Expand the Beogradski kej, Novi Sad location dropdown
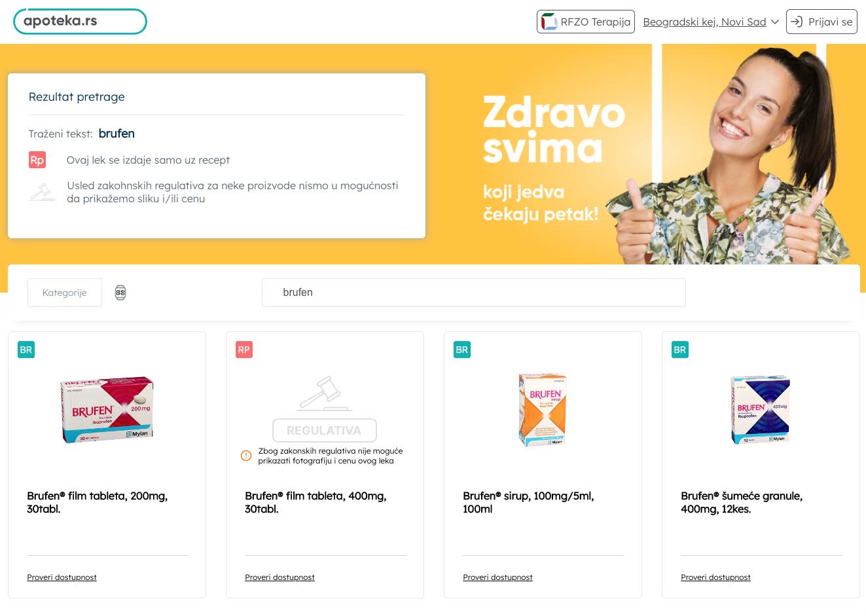 711,22
